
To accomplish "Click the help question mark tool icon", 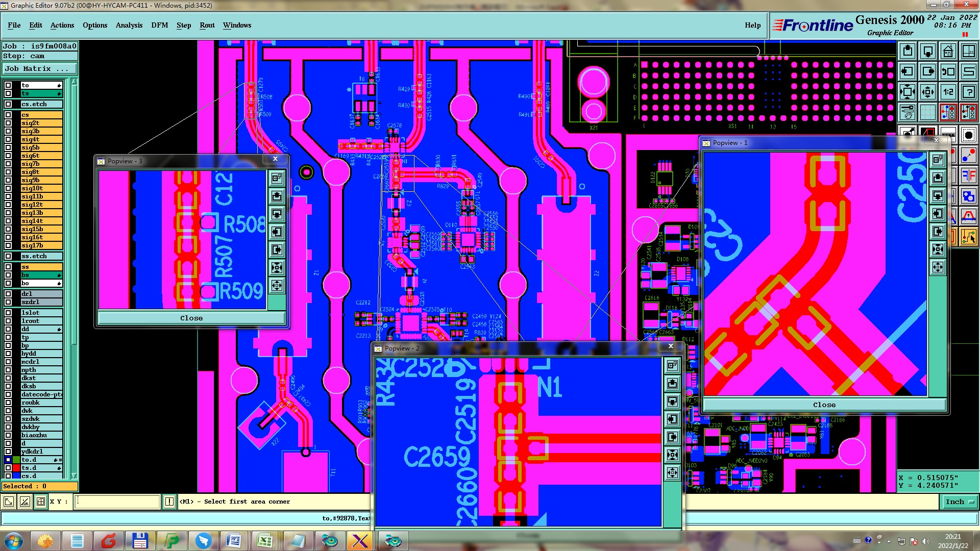I will click(x=968, y=92).
